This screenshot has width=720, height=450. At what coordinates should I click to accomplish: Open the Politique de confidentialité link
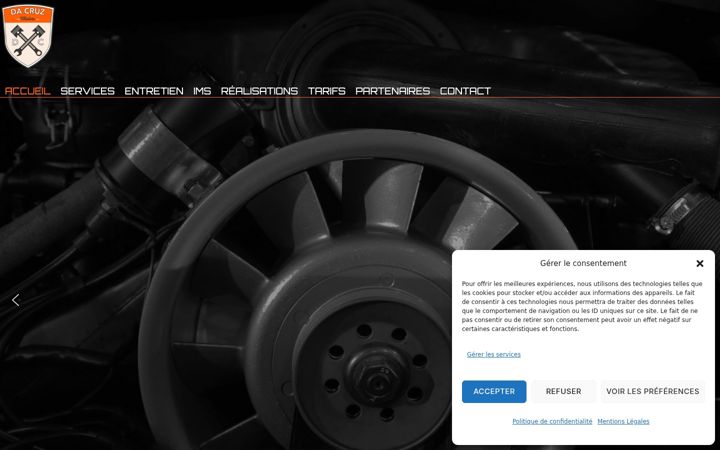tap(552, 421)
